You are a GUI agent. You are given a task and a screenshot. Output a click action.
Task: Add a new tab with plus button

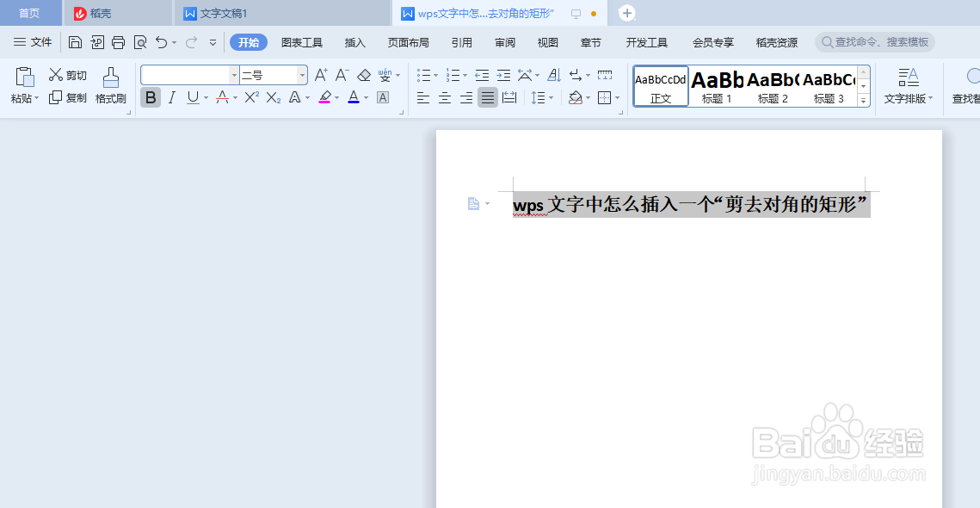627,13
